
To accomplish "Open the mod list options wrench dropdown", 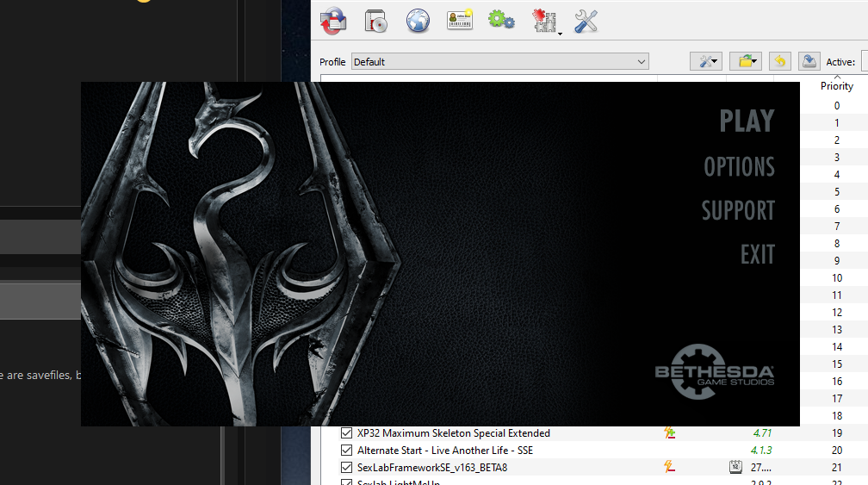I will pyautogui.click(x=706, y=61).
